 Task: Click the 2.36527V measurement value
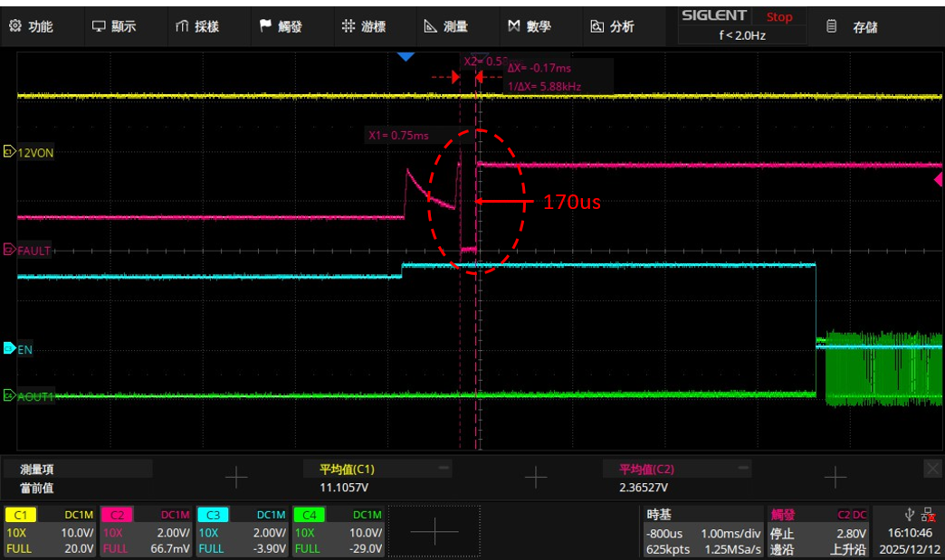[x=643, y=487]
